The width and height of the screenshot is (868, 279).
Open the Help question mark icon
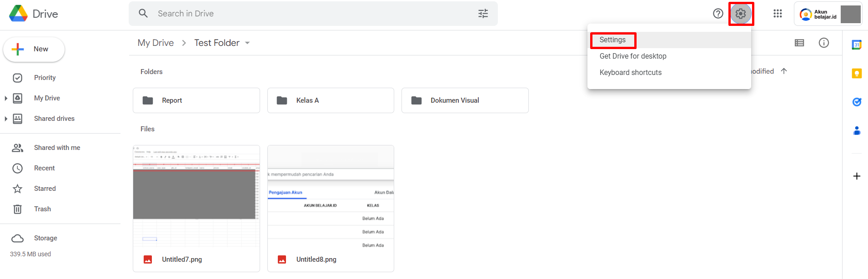coord(718,14)
